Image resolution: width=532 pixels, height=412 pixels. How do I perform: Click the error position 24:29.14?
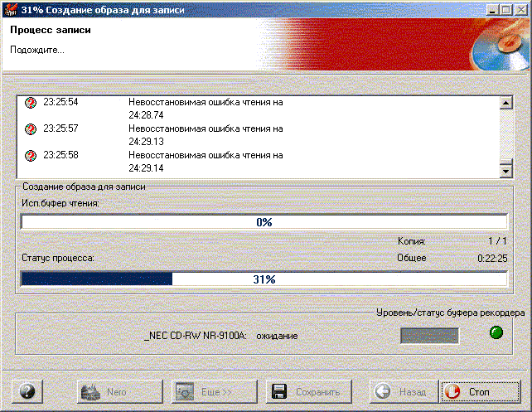pyautogui.click(x=146, y=168)
